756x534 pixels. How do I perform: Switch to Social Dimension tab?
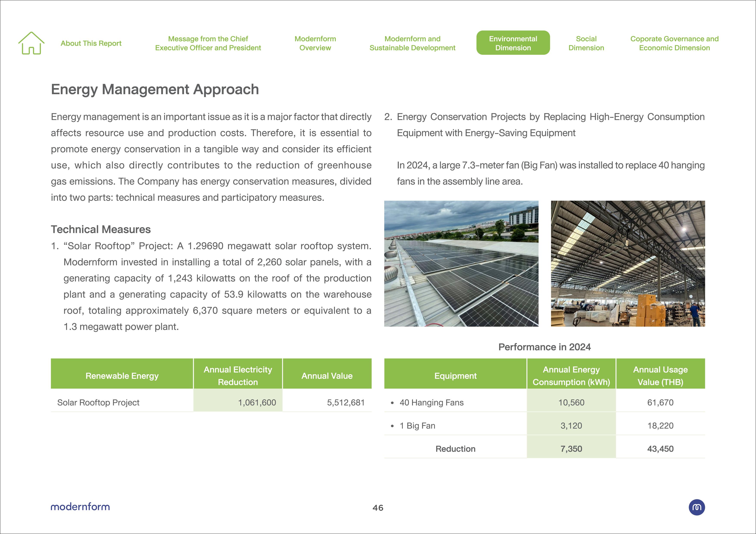coord(586,43)
